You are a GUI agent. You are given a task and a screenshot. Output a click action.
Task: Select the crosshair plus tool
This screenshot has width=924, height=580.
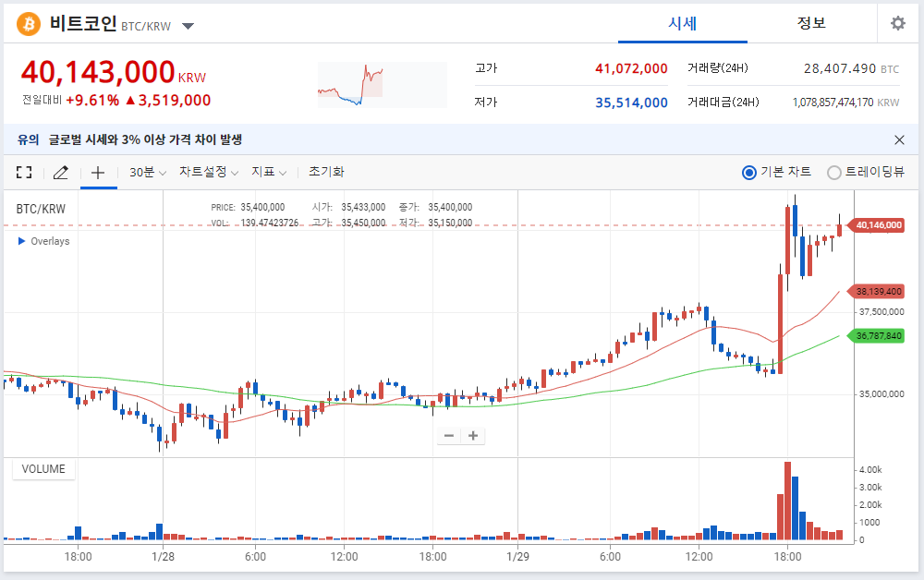click(98, 172)
